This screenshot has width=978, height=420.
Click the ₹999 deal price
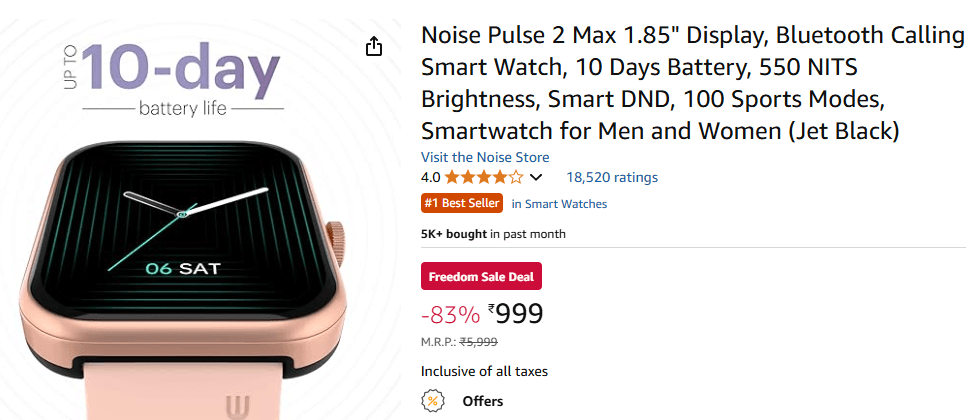[x=516, y=314]
